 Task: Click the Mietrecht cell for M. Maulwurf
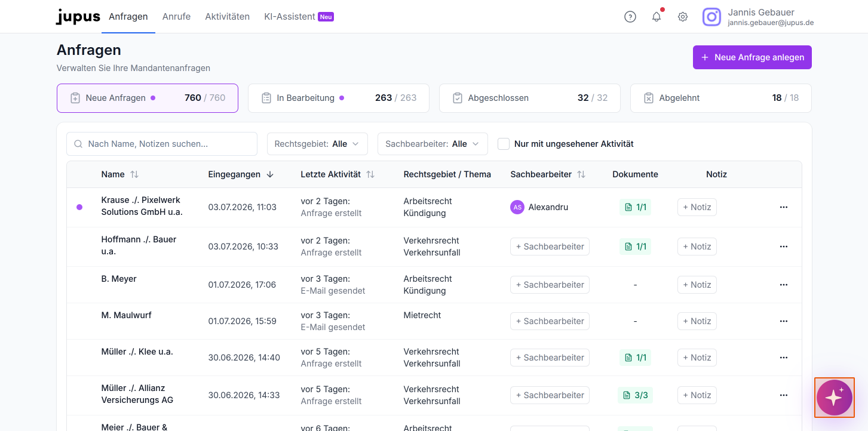coord(422,315)
